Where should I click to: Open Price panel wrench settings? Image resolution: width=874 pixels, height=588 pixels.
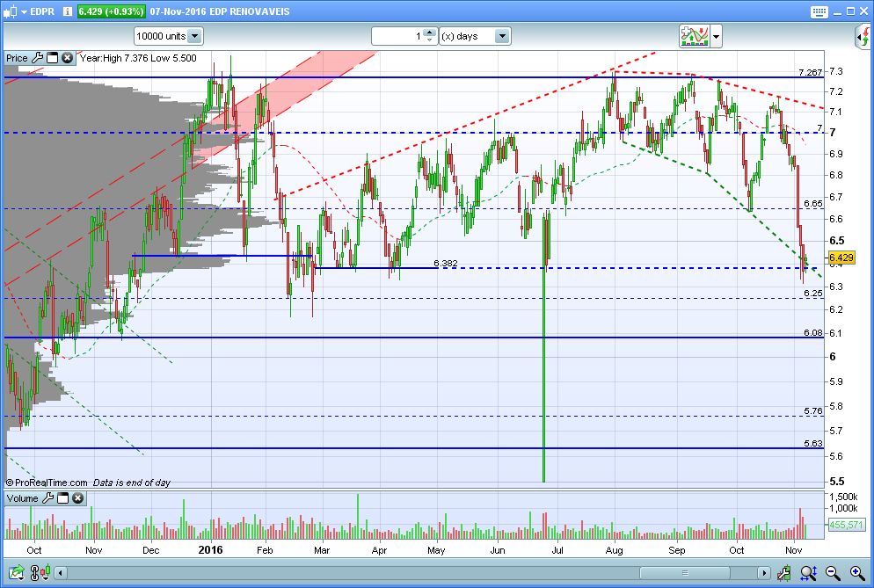37,58
